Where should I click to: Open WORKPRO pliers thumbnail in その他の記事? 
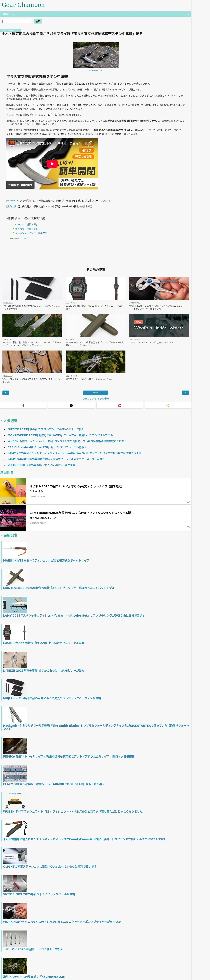159,289
